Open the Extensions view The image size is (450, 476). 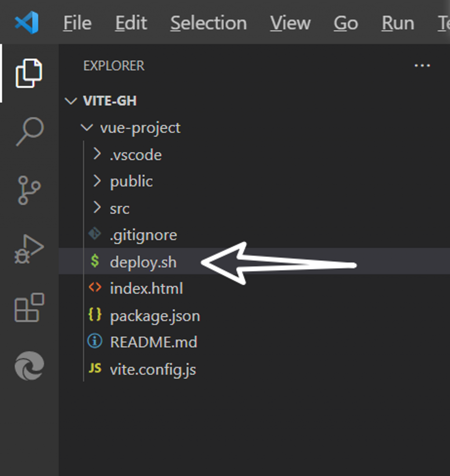tap(29, 307)
